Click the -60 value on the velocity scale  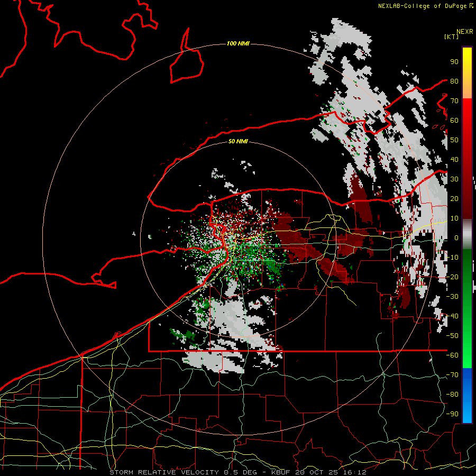click(x=452, y=355)
